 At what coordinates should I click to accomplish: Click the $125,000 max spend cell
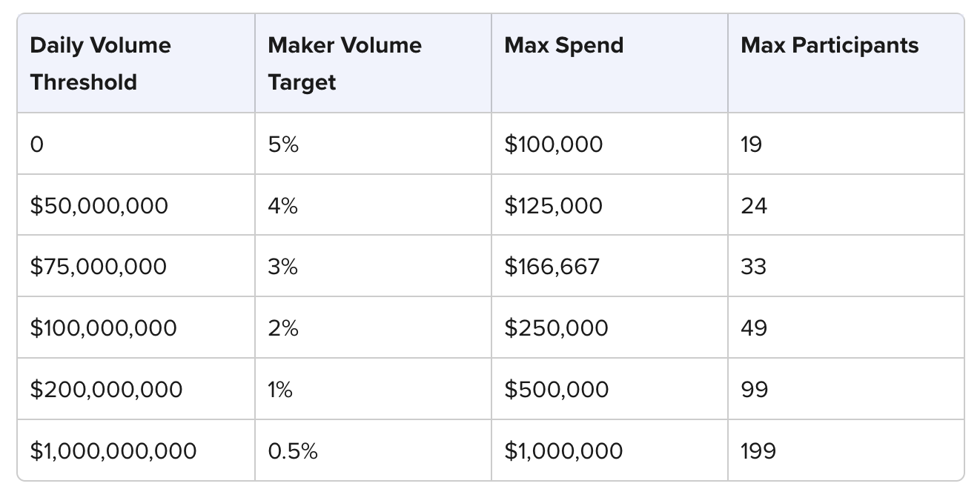554,205
